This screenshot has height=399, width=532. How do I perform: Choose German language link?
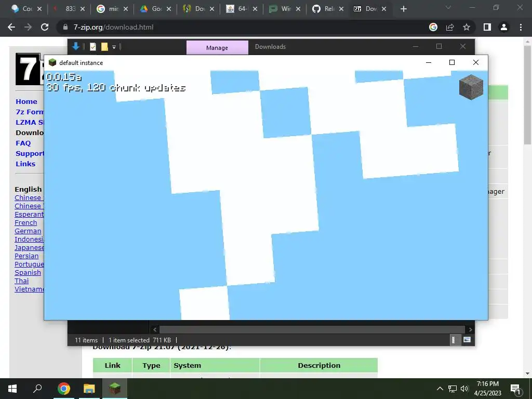point(28,231)
